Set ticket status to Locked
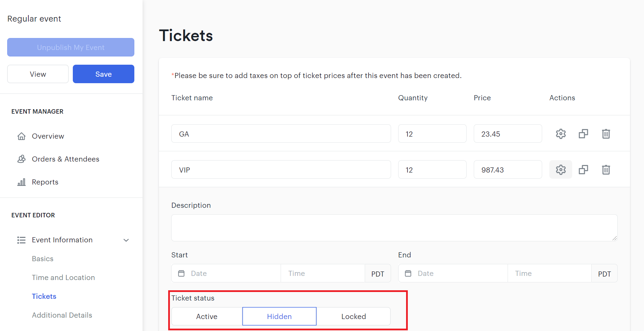644x331 pixels. (353, 317)
